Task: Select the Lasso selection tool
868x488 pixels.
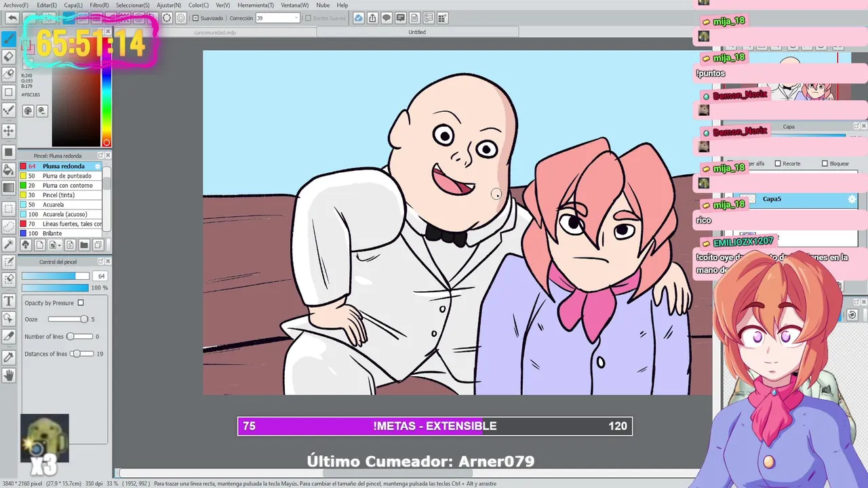Action: [x=9, y=226]
